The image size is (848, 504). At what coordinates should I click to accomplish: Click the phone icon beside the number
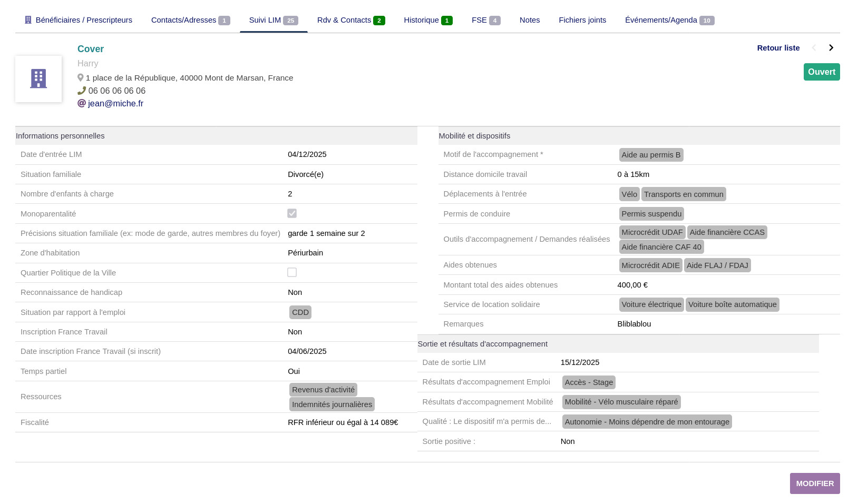(82, 91)
